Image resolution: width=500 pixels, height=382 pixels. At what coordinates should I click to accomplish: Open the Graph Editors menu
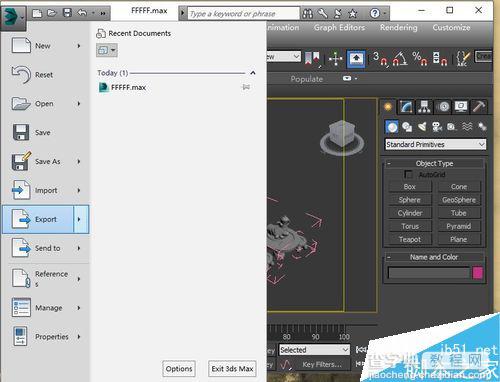point(339,28)
